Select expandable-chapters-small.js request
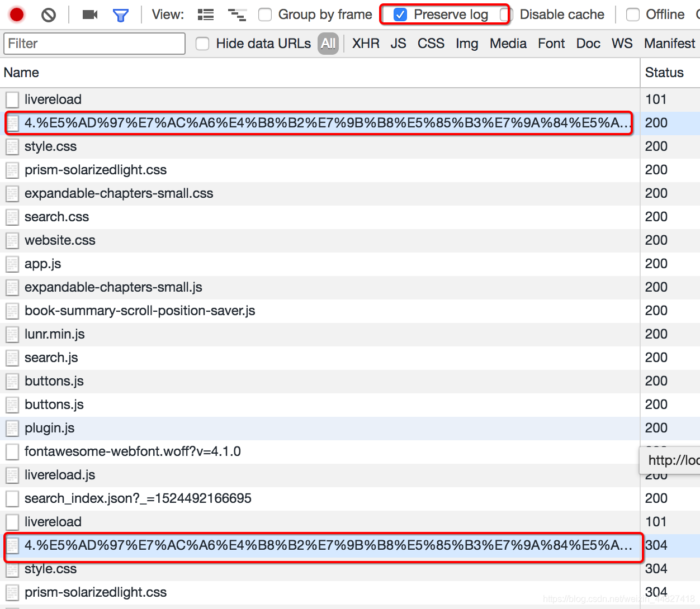Viewport: 700px width, 609px height. (x=350, y=287)
